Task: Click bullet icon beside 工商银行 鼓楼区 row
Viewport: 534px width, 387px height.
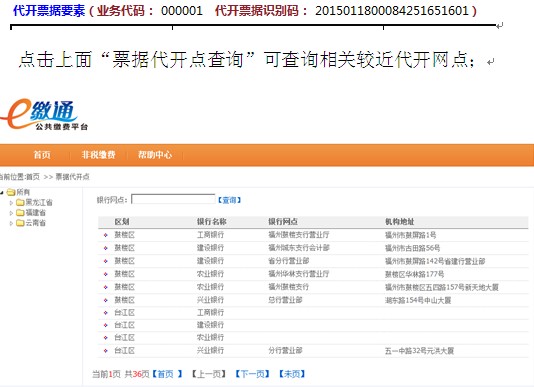Action: point(106,235)
